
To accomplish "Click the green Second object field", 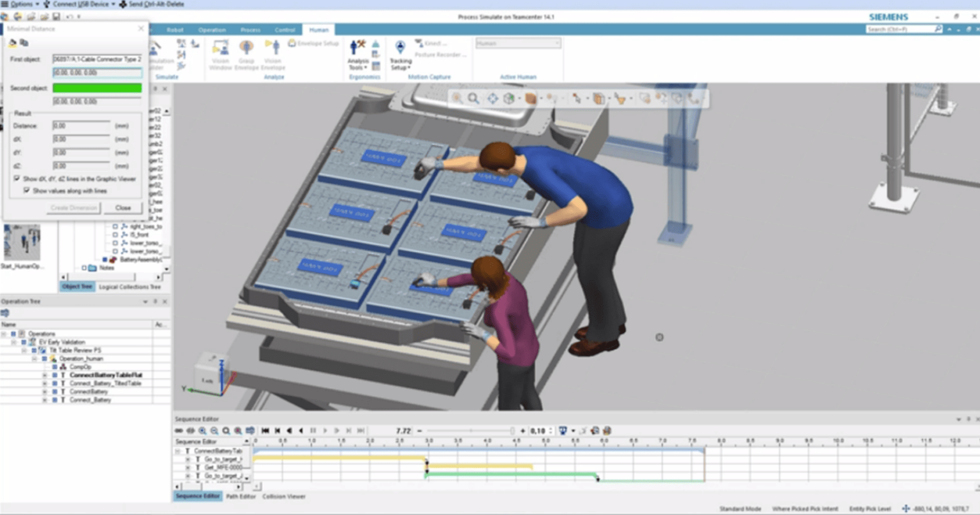I will pyautogui.click(x=97, y=88).
